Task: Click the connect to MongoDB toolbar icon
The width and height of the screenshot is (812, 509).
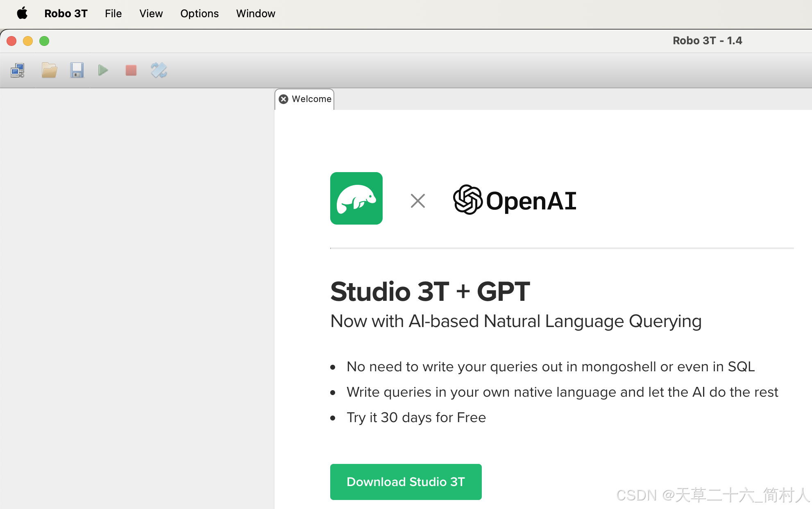Action: pos(18,70)
